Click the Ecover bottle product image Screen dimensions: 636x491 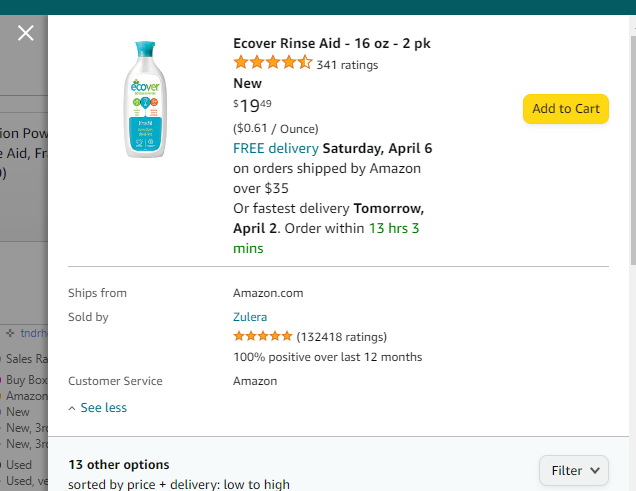coord(145,99)
